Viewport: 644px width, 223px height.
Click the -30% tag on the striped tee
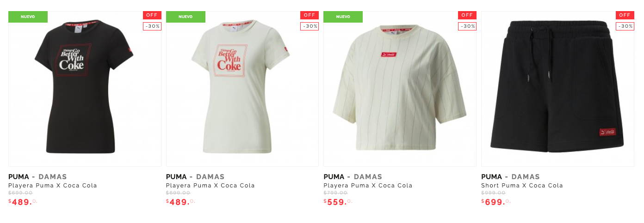tap(467, 26)
